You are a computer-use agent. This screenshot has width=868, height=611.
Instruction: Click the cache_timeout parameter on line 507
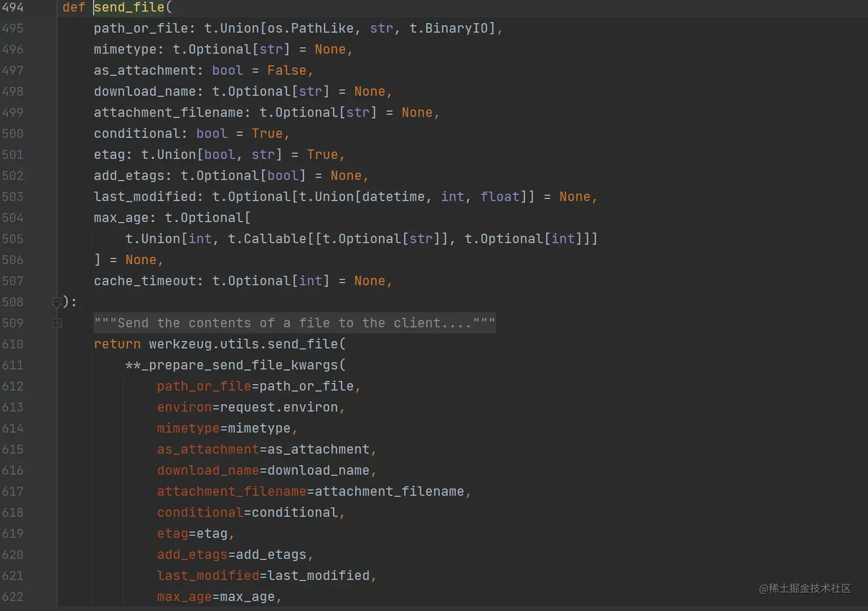click(145, 281)
